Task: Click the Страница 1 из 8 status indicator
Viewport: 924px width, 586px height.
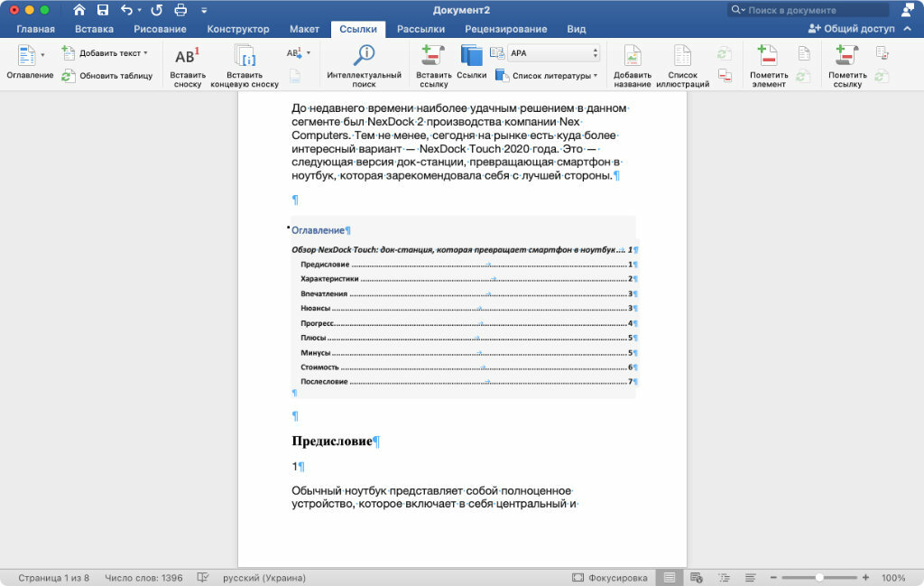Action: click(x=53, y=578)
